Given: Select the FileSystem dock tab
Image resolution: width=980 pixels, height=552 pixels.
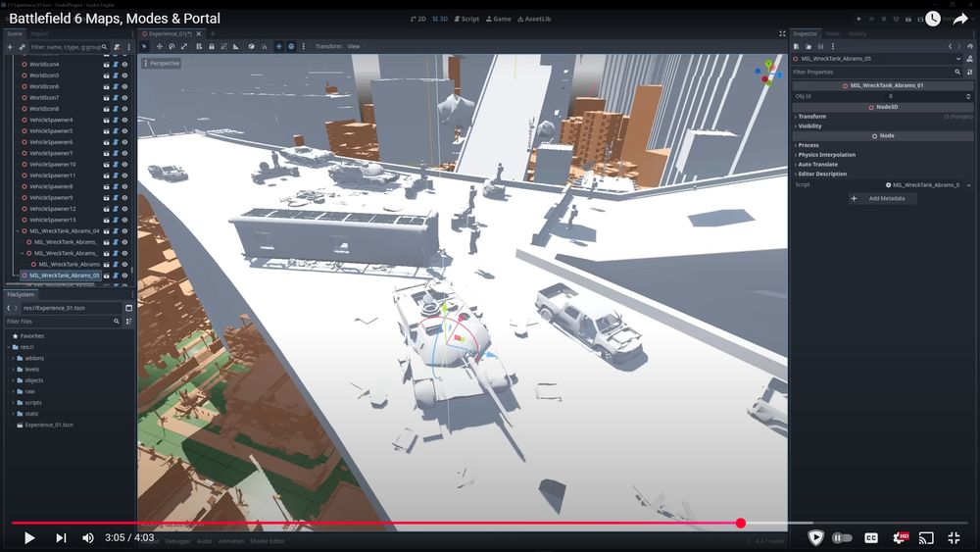Looking at the screenshot, I should click(21, 294).
